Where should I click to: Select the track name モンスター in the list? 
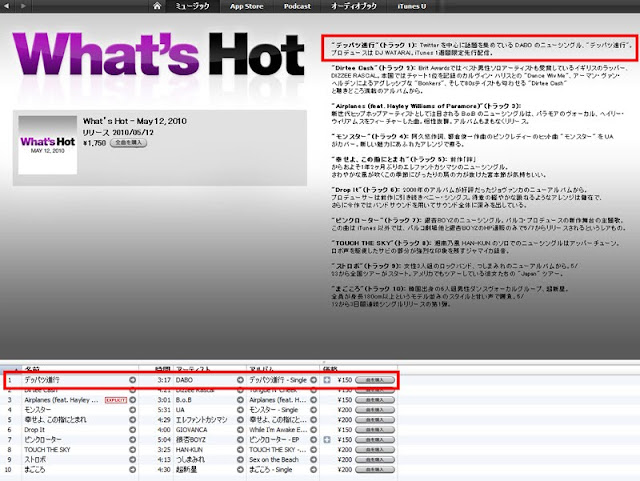click(x=38, y=410)
